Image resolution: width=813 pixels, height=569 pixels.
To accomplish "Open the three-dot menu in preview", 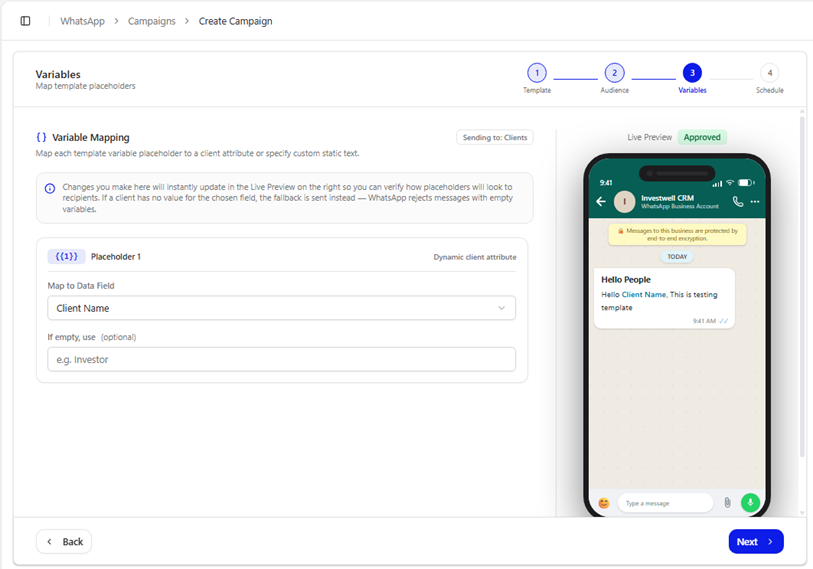I will [755, 201].
